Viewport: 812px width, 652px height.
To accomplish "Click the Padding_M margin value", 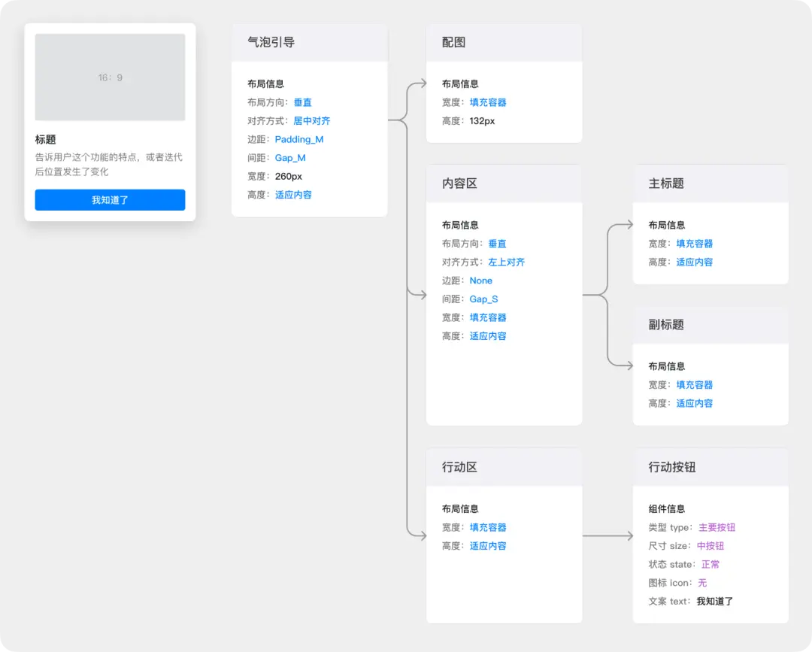I will 299,139.
